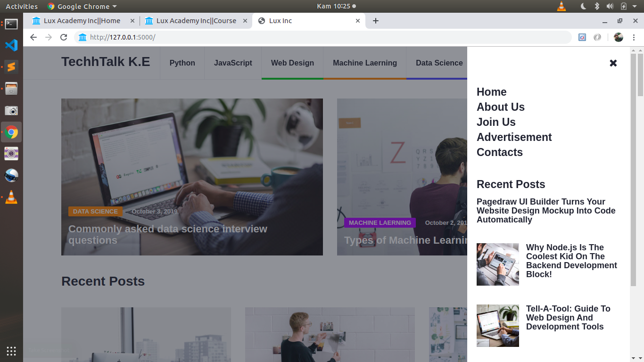Viewport: 644px width, 362px height.
Task: Launch Visual Studio Code from the dock
Action: point(11,45)
